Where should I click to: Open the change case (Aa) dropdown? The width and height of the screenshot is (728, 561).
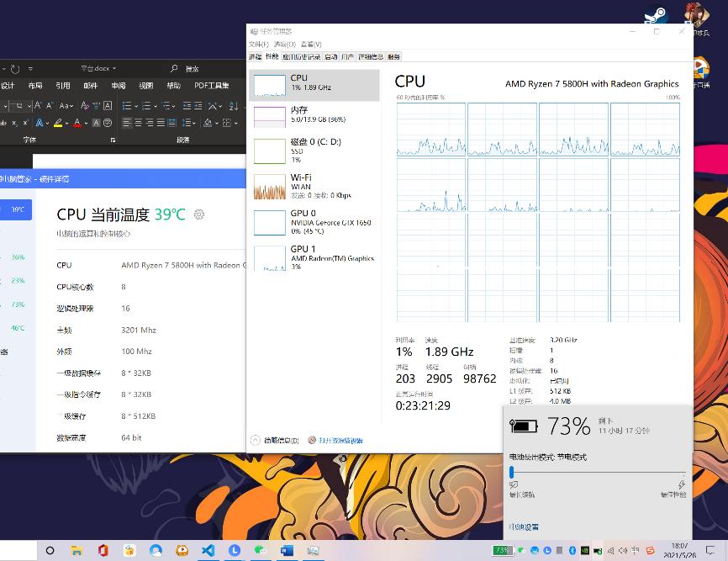66,105
